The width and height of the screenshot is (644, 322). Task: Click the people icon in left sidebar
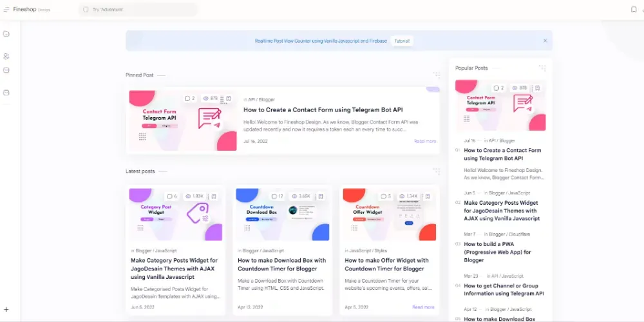tap(6, 56)
